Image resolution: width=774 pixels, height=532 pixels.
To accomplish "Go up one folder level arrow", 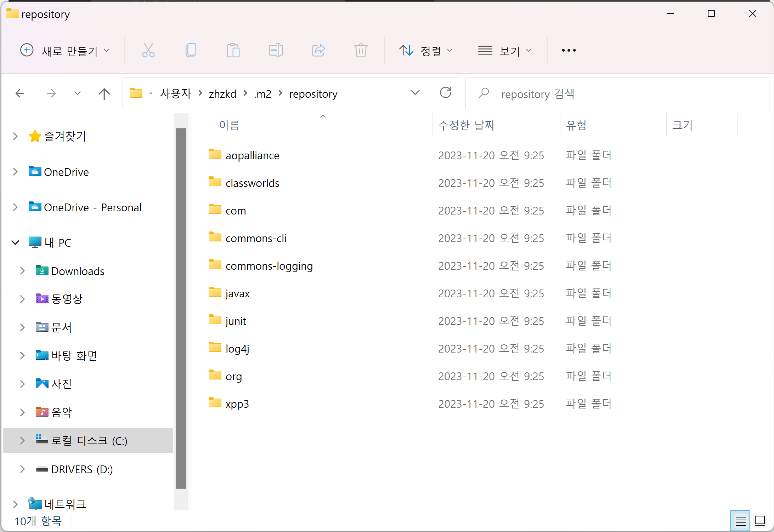I will 104,93.
